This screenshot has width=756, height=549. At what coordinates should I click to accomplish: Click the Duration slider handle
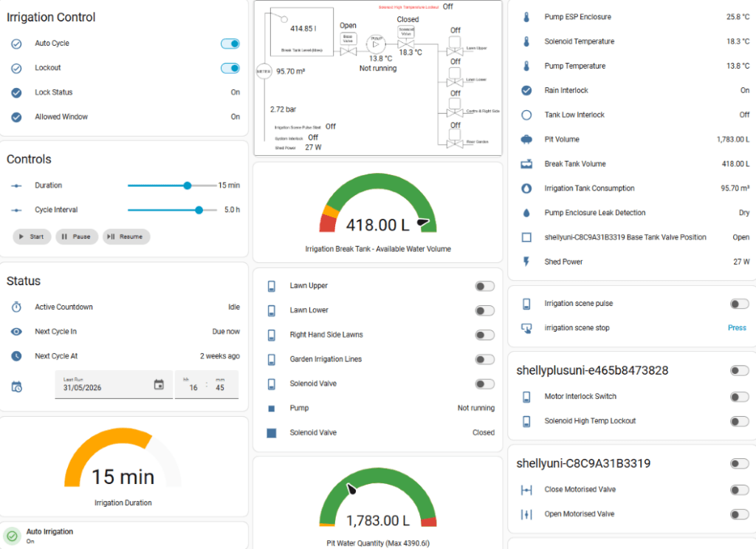click(x=188, y=185)
